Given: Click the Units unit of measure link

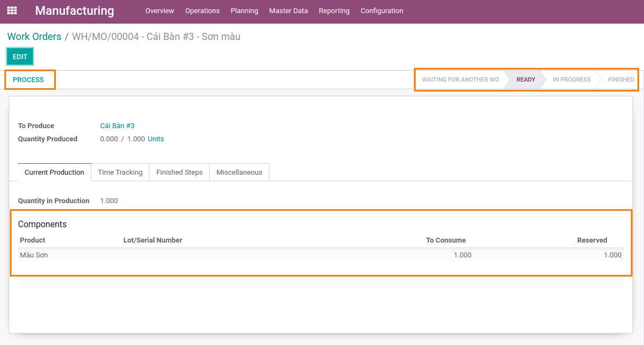Looking at the screenshot, I should point(156,139).
